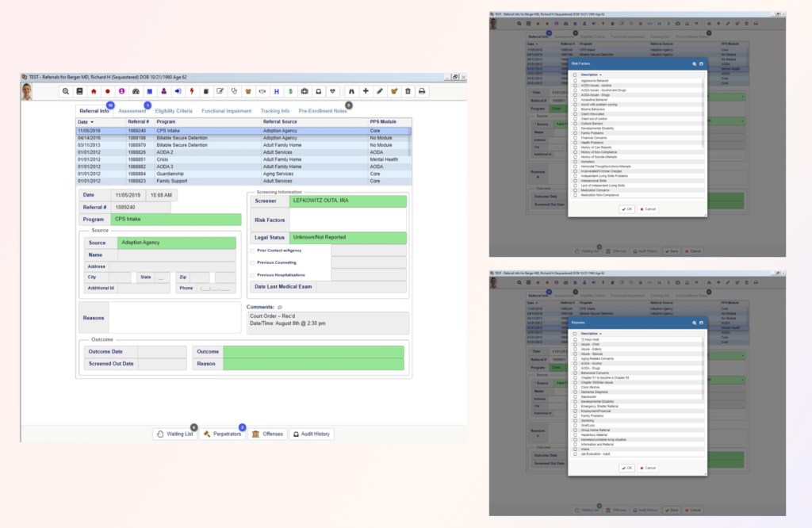Open financial info using the dollar sign icon

point(291,90)
